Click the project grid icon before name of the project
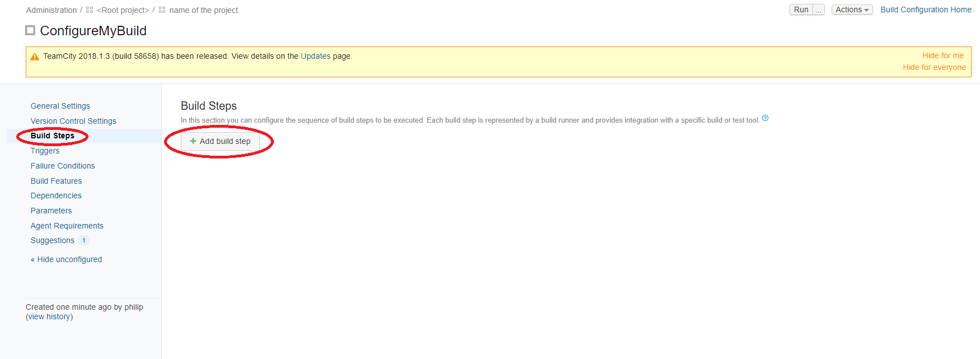Screen dimensions: 980x359 pos(162,10)
